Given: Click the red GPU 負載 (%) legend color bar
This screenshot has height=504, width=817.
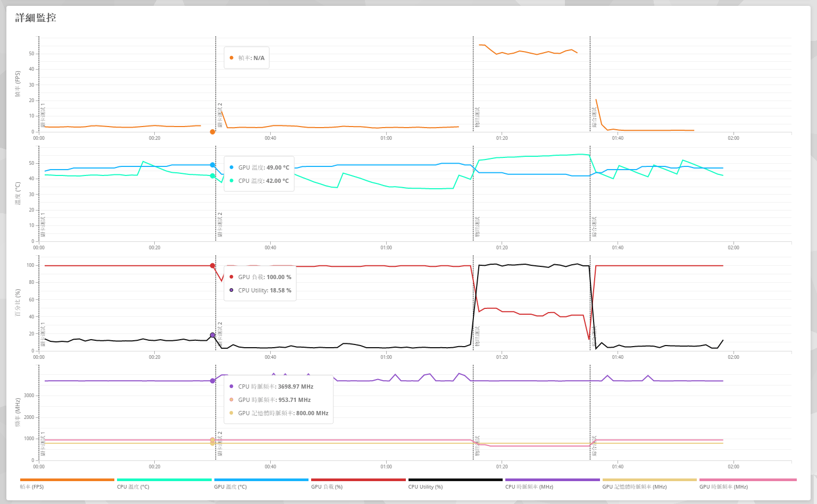Looking at the screenshot, I should [x=358, y=480].
